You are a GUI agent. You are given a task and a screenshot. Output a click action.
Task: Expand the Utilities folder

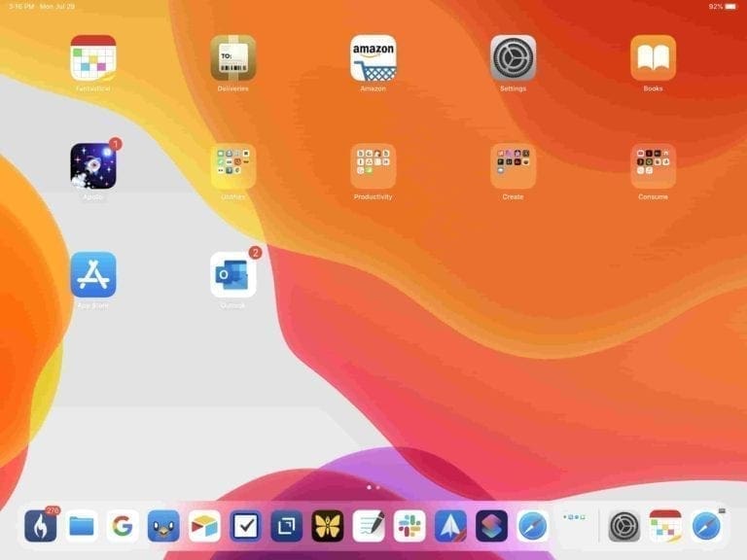tap(233, 166)
